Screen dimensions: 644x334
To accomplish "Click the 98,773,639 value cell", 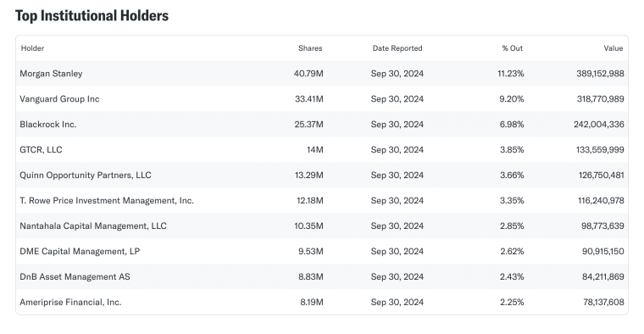I will (x=602, y=226).
